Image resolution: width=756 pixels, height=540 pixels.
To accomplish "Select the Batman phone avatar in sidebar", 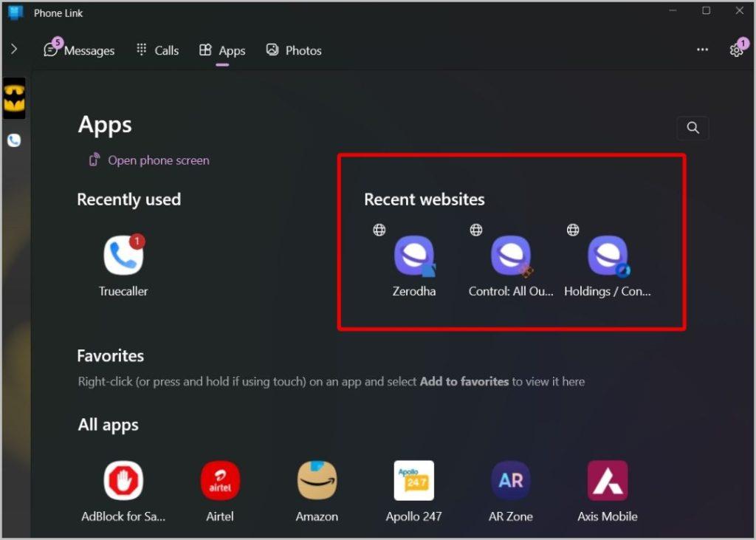I will pyautogui.click(x=15, y=98).
